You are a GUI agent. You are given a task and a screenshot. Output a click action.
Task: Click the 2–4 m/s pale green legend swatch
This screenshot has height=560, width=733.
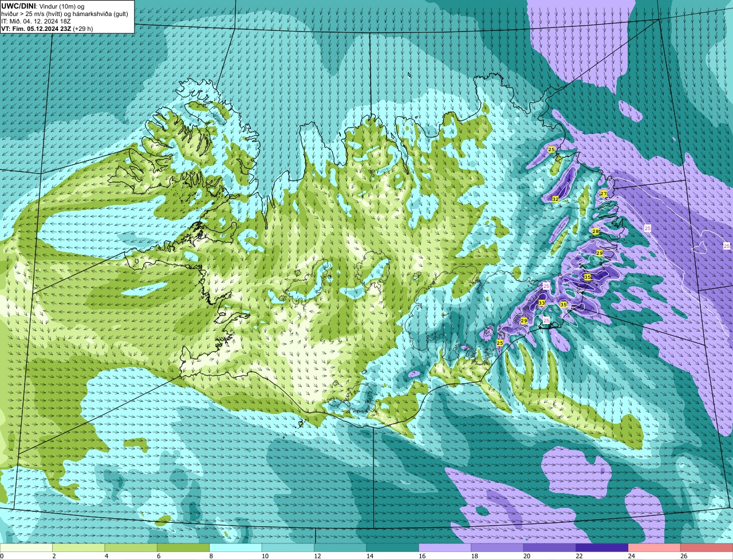pos(79,547)
